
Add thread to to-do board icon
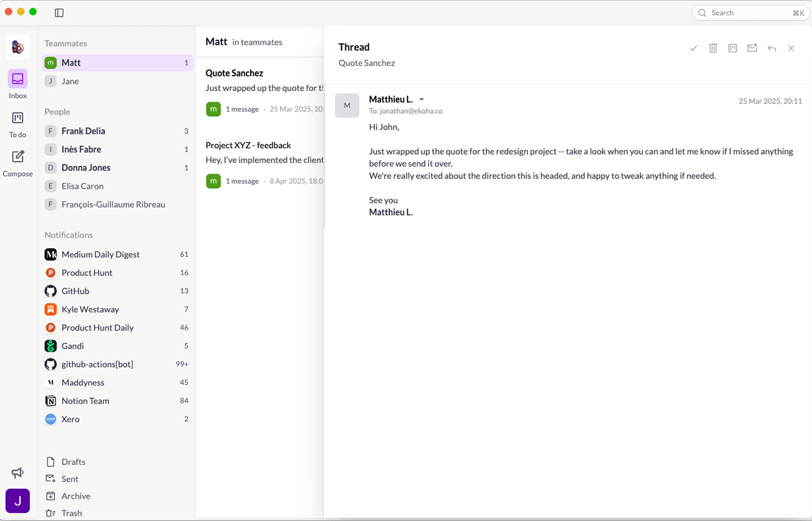[x=732, y=48]
